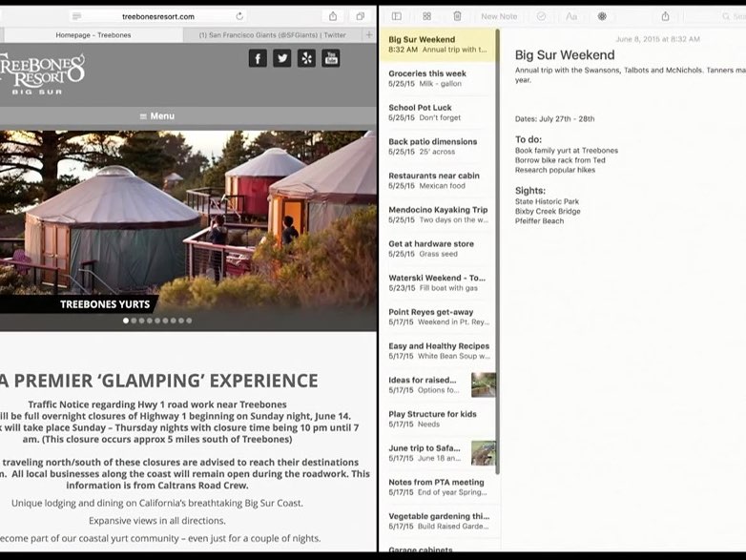
Task: Click 'Pfeiffer Beach' in Sights list
Action: click(x=540, y=221)
